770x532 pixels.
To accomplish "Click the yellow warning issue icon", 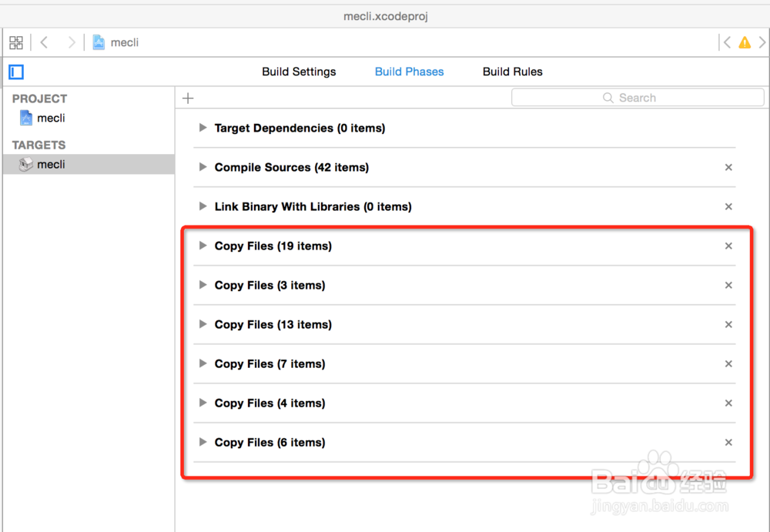I will point(745,43).
